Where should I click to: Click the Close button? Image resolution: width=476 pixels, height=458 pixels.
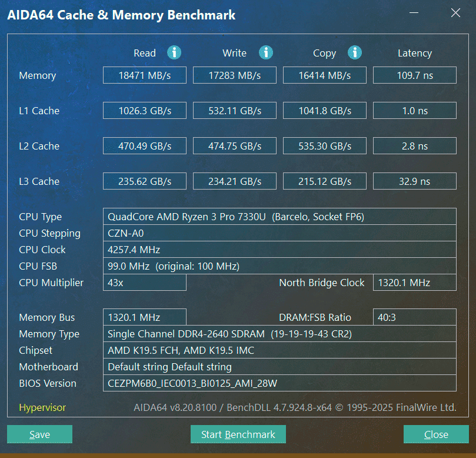pyautogui.click(x=436, y=434)
